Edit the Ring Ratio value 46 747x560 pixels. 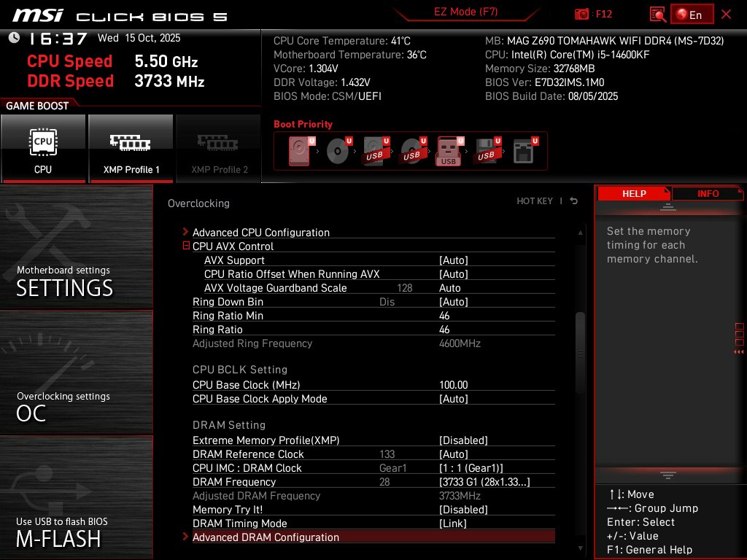[x=444, y=330]
